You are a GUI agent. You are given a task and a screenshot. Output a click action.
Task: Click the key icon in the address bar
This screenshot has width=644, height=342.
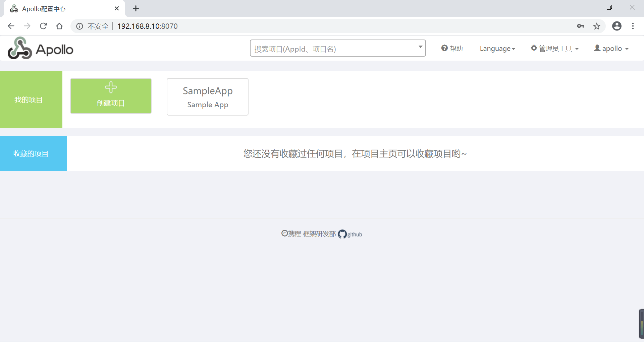tap(581, 26)
